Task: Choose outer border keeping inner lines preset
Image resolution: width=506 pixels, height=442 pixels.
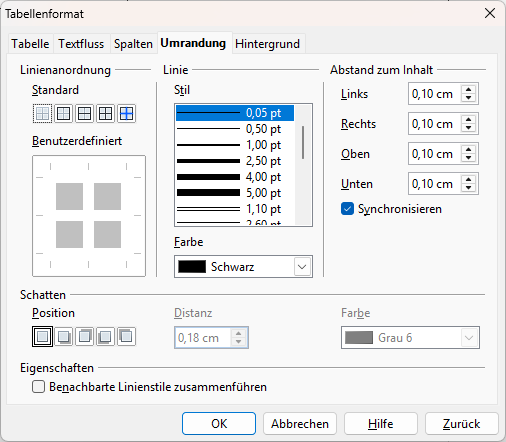Action: [126, 114]
